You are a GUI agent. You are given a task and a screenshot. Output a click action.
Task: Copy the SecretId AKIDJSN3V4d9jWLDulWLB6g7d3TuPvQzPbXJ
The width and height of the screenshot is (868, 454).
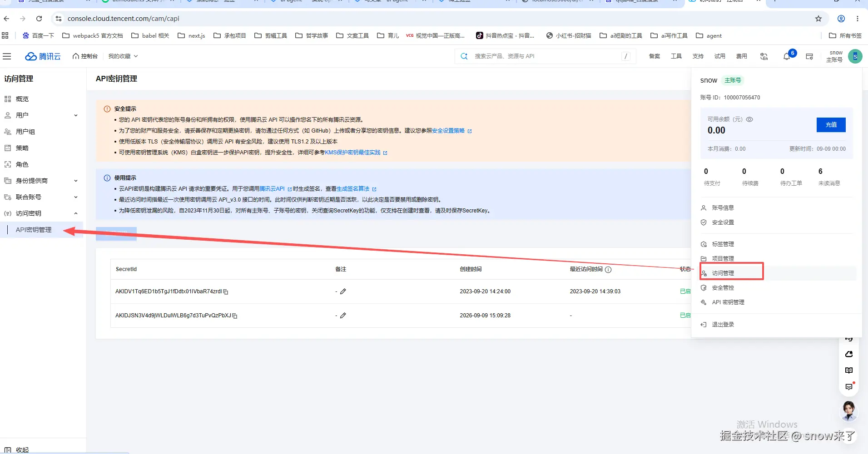235,316
